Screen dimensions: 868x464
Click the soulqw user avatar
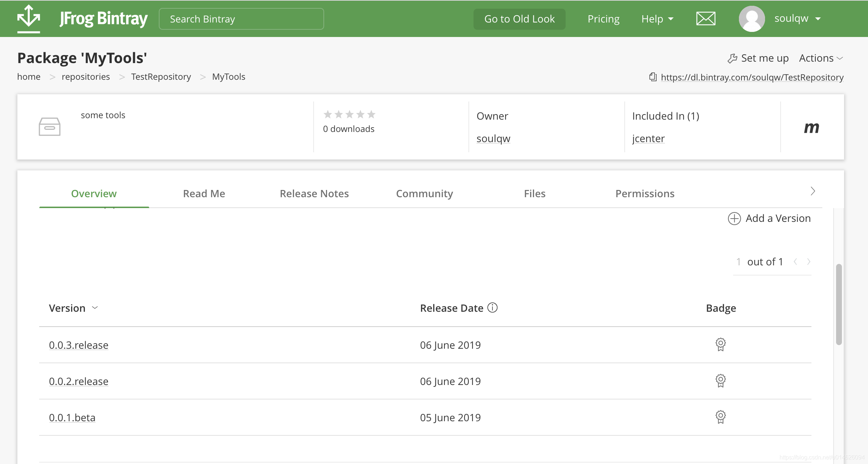pos(752,19)
